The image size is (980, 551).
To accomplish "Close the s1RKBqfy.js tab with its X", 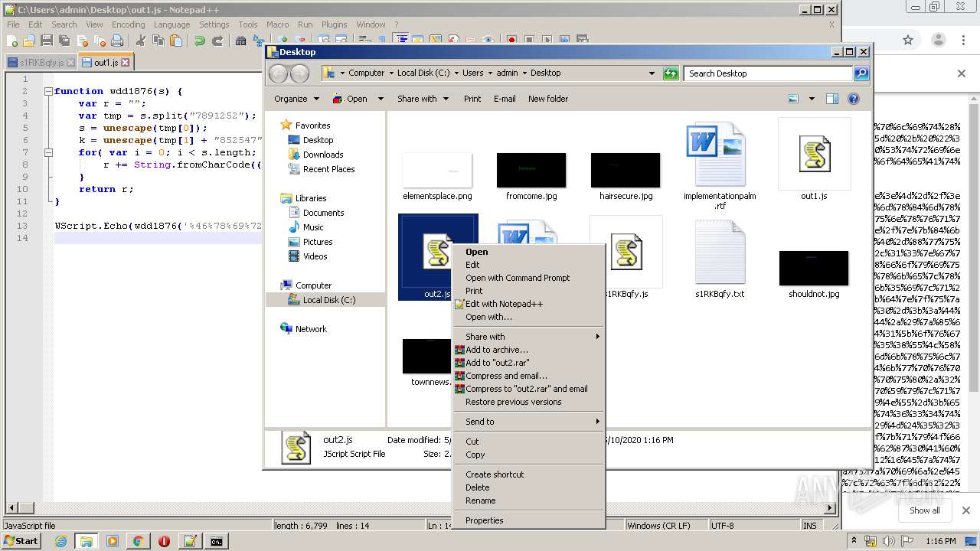I will point(70,63).
